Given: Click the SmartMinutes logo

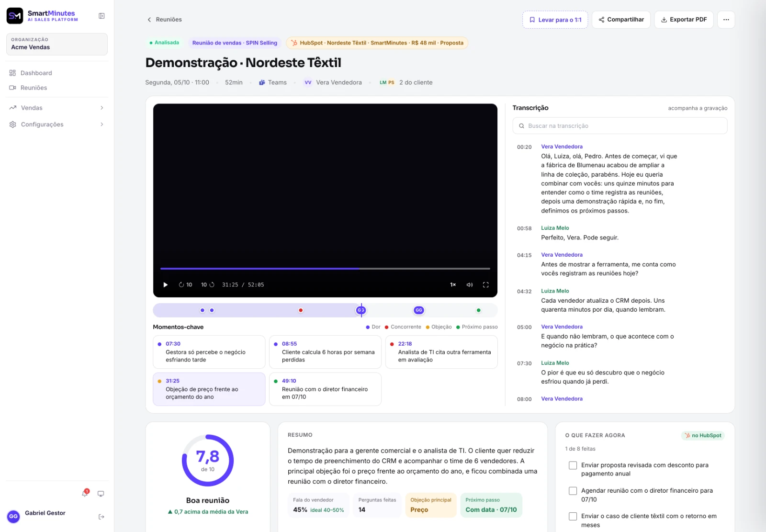Looking at the screenshot, I should [x=42, y=16].
